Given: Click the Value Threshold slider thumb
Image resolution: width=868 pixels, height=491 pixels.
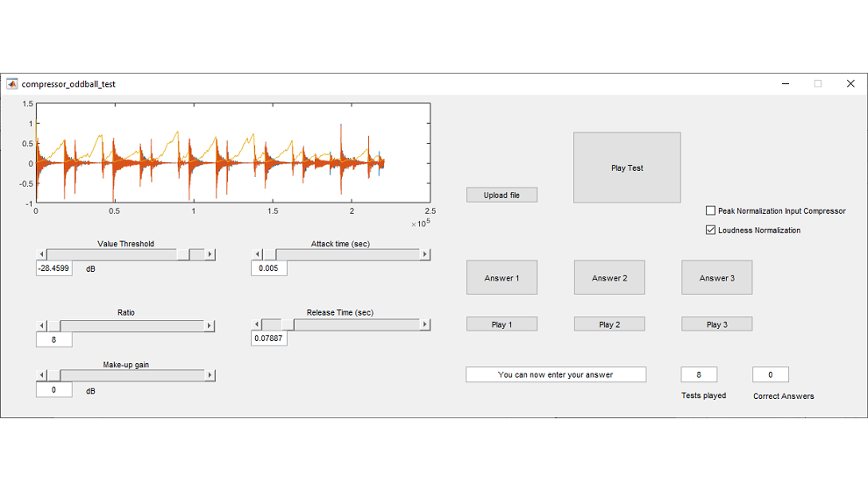Looking at the screenshot, I should (183, 254).
